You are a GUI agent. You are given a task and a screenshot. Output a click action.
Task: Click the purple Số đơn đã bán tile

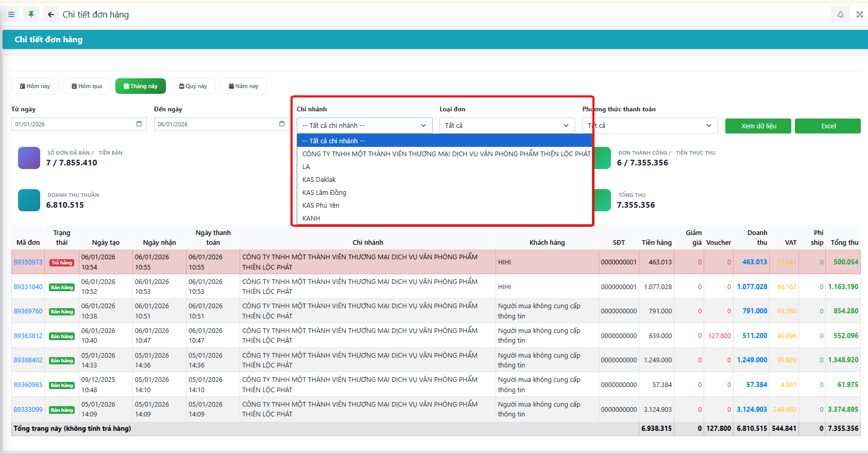29,158
